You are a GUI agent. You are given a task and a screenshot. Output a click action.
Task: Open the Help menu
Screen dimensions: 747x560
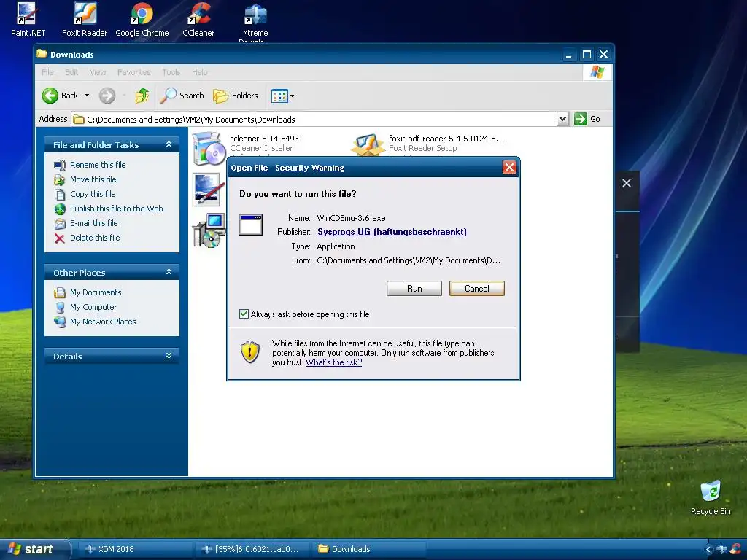click(x=200, y=72)
